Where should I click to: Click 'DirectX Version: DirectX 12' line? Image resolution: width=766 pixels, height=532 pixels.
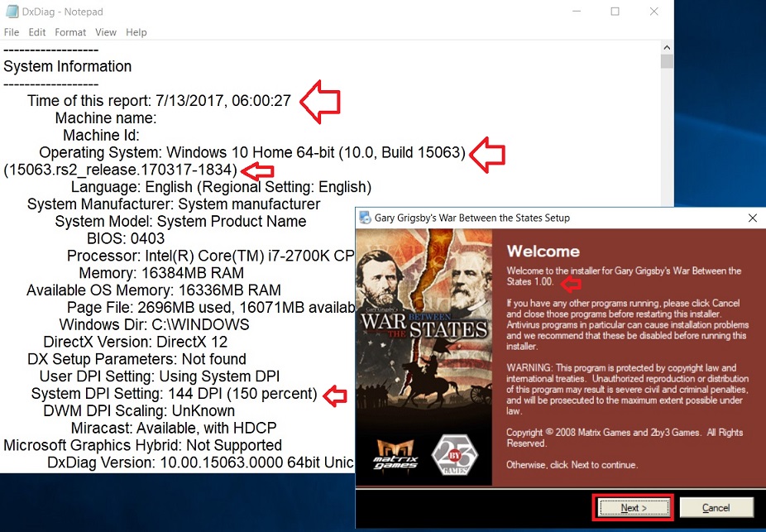click(x=136, y=342)
